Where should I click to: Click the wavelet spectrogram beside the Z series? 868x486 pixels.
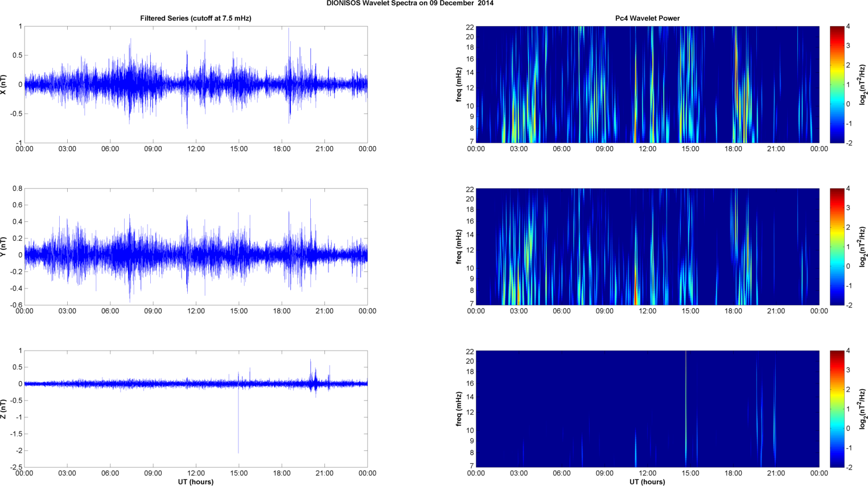point(647,409)
